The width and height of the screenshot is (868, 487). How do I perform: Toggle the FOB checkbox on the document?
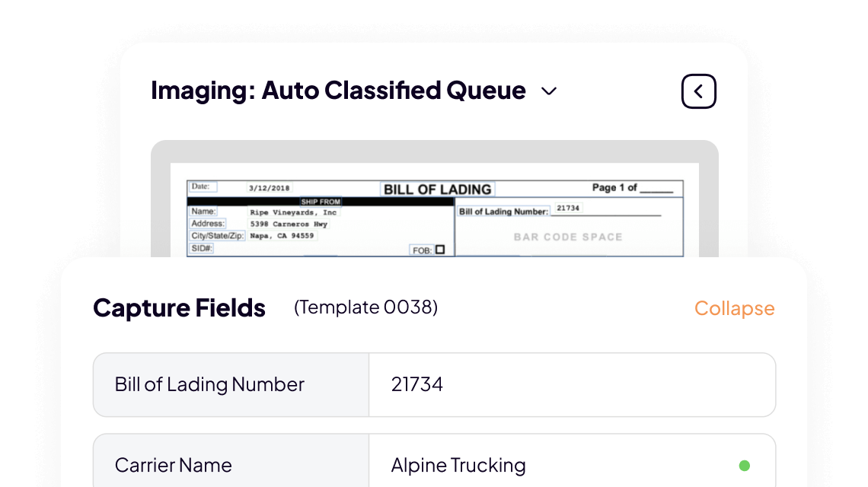440,250
